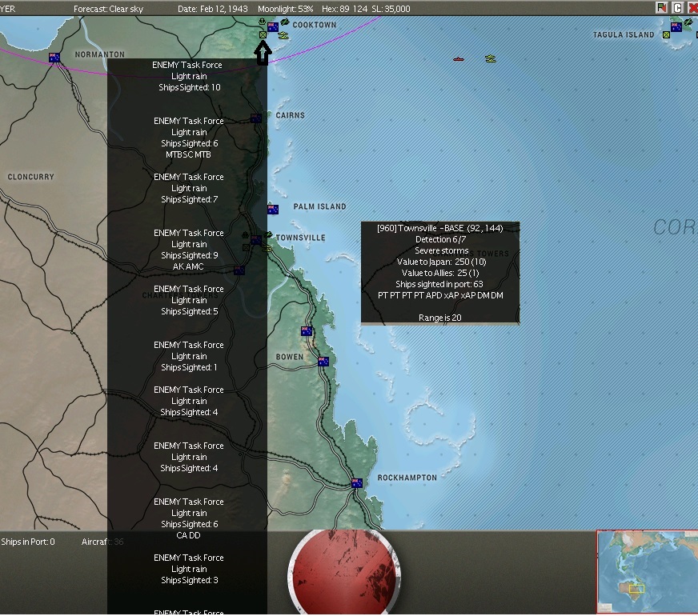This screenshot has height=616, width=698.
Task: Click Ships in Port: 0 text
Action: point(28,542)
